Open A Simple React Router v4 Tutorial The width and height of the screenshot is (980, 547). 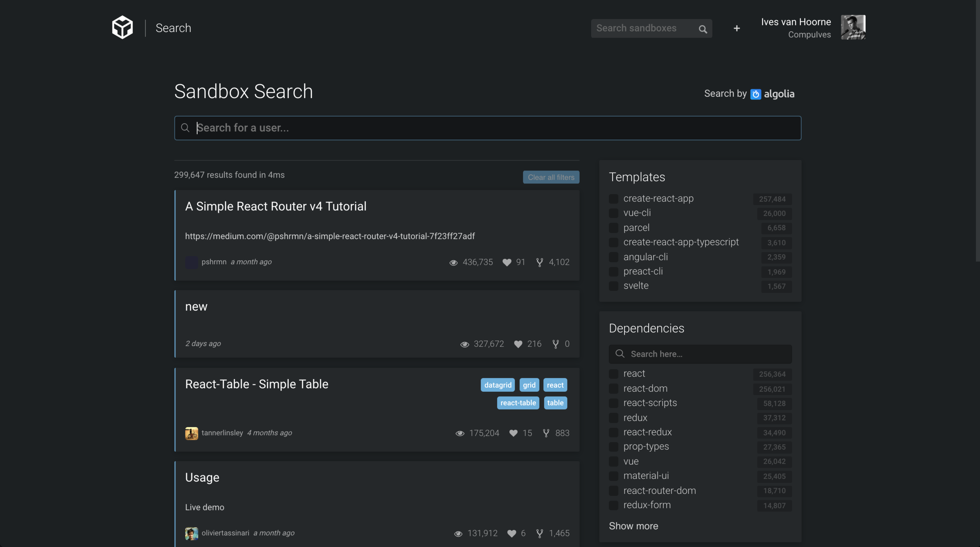click(x=275, y=206)
